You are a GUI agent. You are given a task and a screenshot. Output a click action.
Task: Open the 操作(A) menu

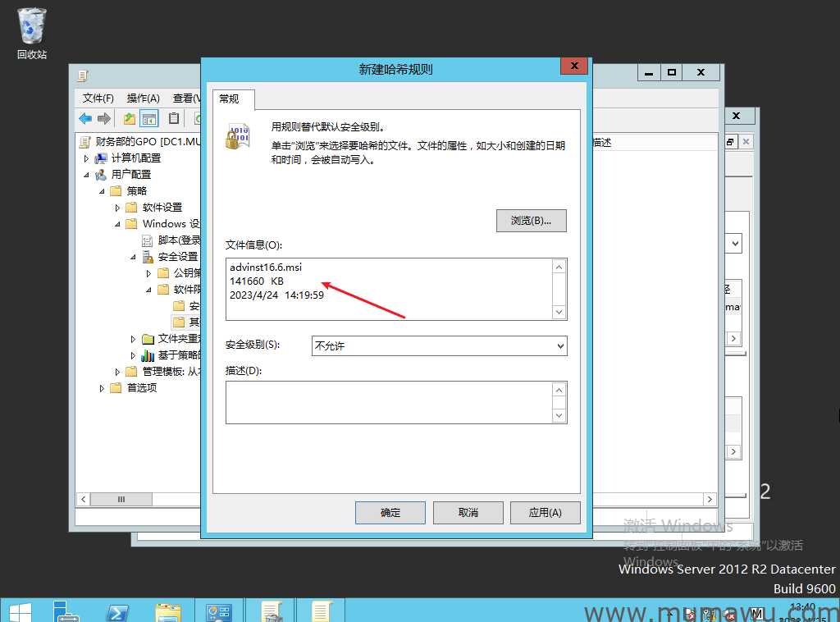pos(143,98)
